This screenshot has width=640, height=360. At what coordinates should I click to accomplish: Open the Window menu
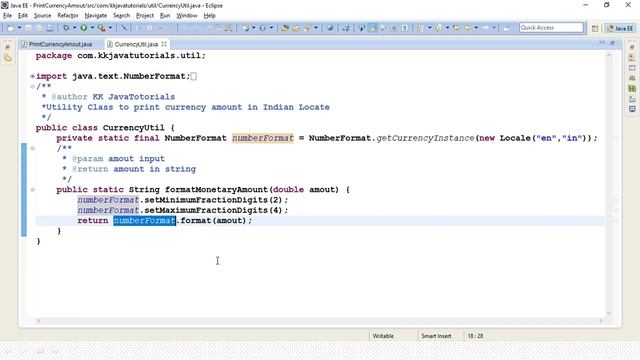[x=187, y=16]
